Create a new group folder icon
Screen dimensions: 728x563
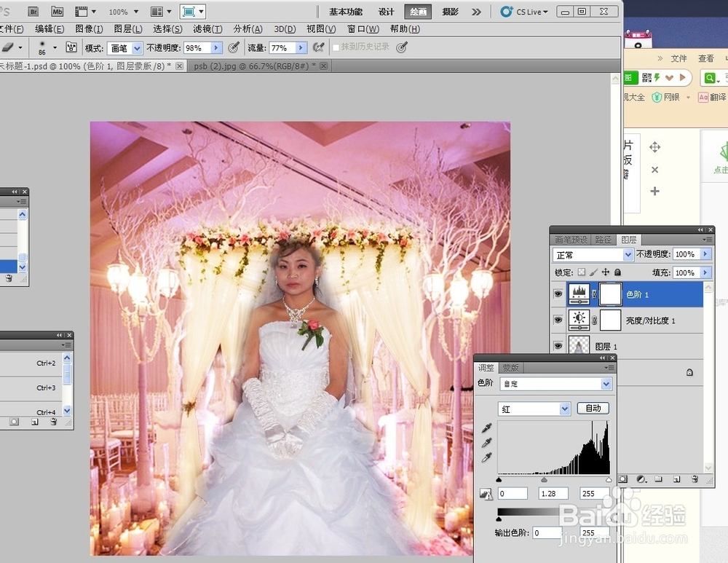[658, 479]
